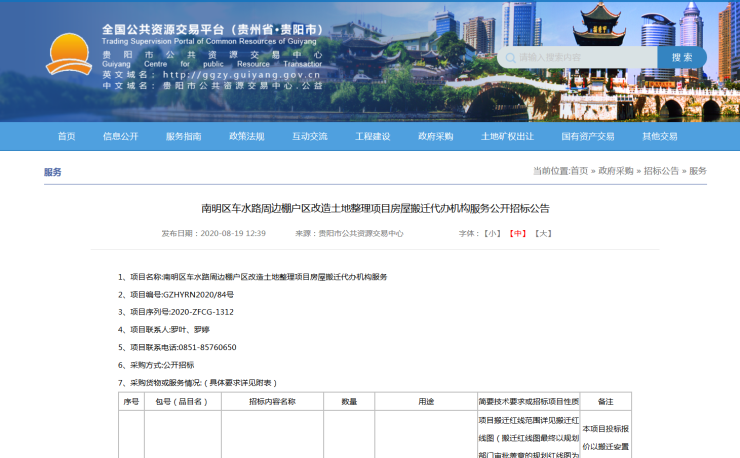This screenshot has width=740, height=458.
Task: Open the 政府采购 navigation item
Action: pos(435,136)
